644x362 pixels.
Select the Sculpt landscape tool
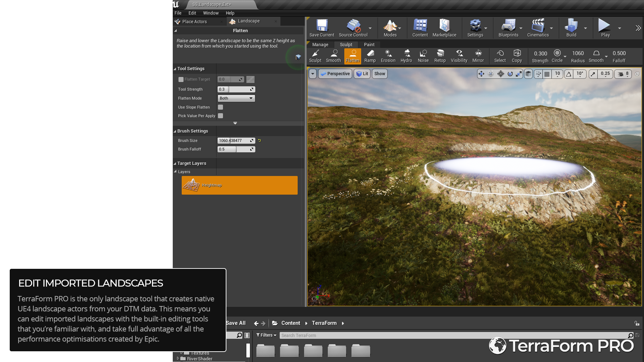click(315, 56)
